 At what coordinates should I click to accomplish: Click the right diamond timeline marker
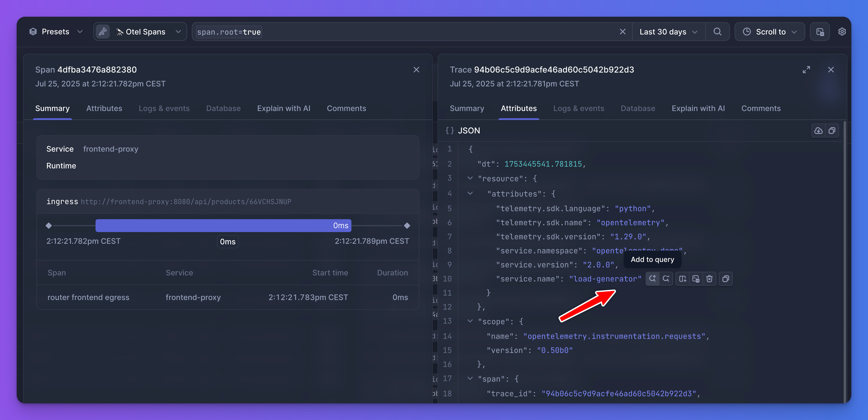click(x=407, y=225)
